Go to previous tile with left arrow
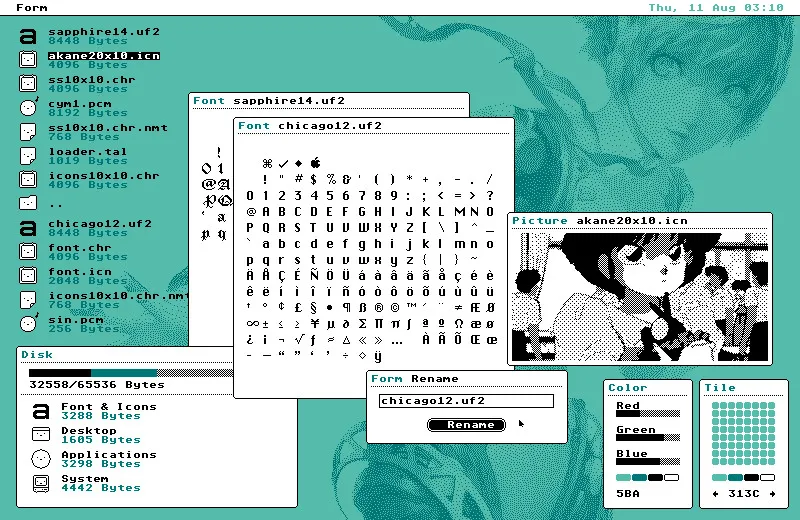The height and width of the screenshot is (520, 800). (x=716, y=493)
